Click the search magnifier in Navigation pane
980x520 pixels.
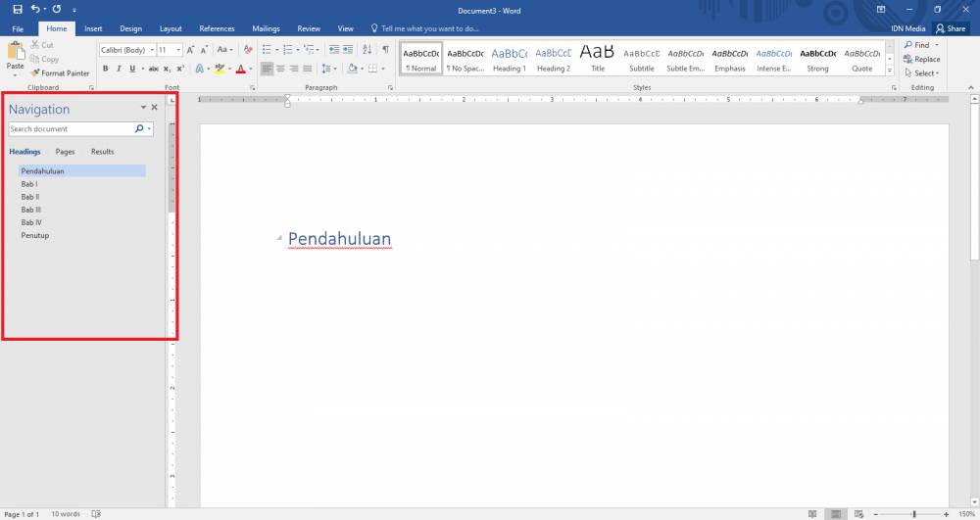pos(139,128)
